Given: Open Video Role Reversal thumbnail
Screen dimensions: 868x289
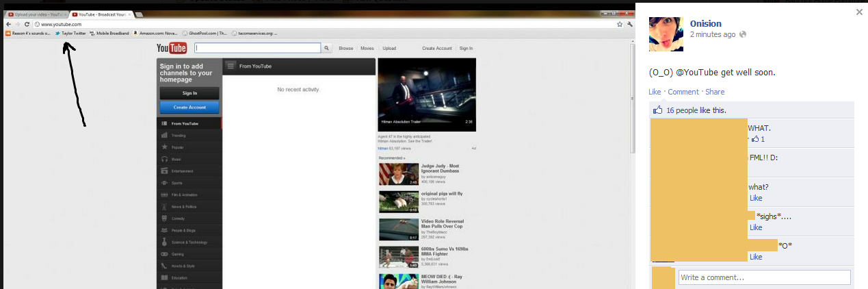Looking at the screenshot, I should [399, 229].
